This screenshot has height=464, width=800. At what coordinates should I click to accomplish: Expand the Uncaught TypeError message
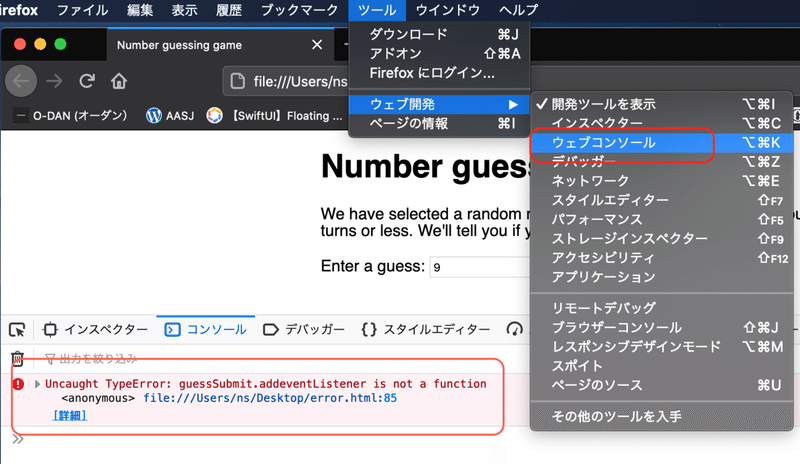click(x=37, y=384)
